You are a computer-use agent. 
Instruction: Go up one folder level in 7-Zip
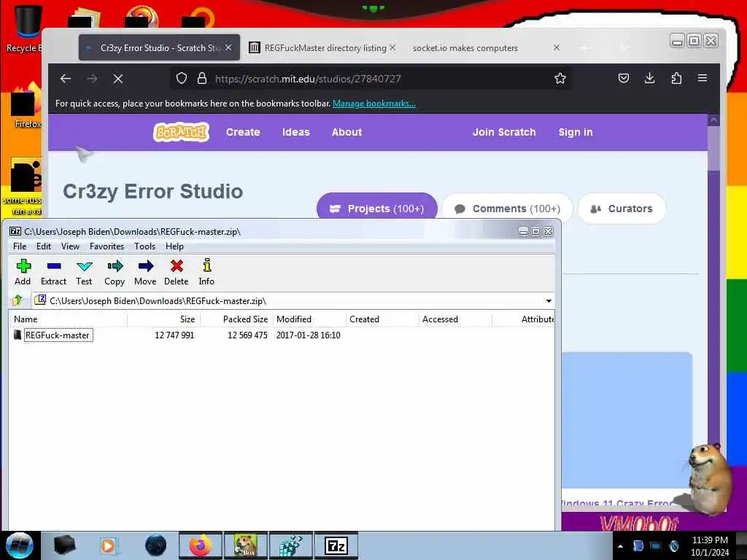pos(18,300)
